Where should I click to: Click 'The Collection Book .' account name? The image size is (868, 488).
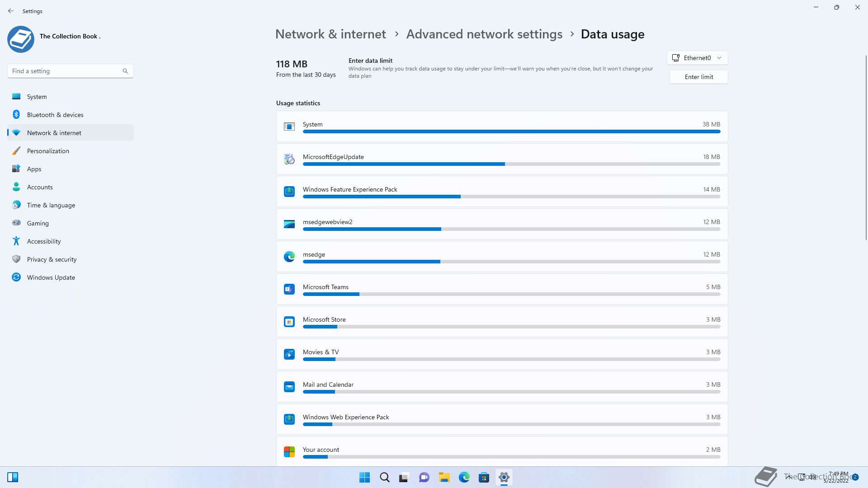tap(70, 36)
